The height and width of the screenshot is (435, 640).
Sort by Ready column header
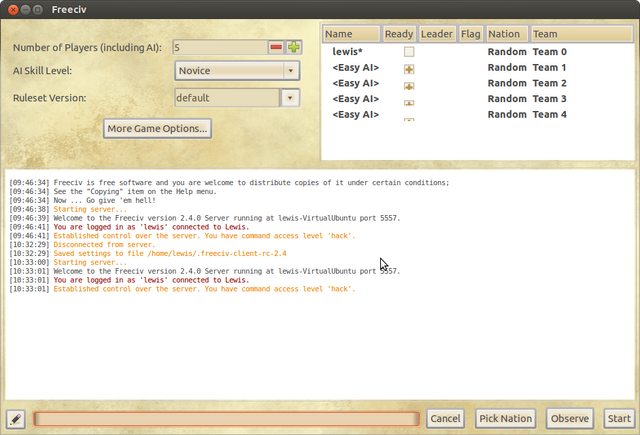point(399,34)
